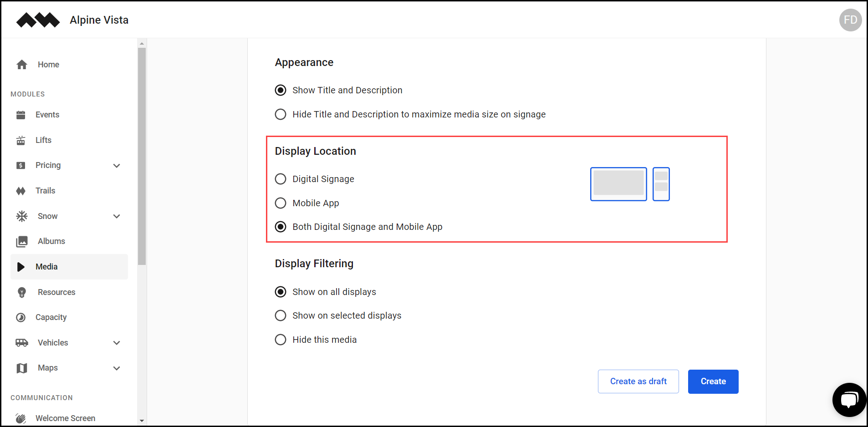Open the chat support bubble
The image size is (868, 427).
pyautogui.click(x=849, y=400)
